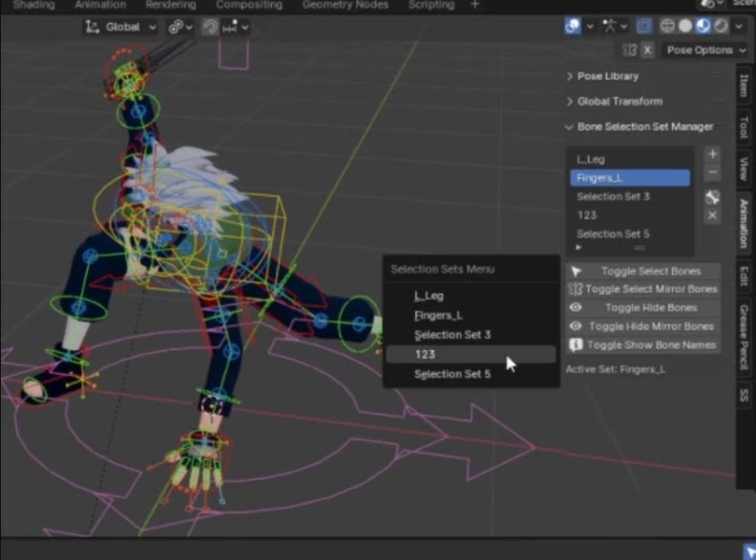Select material preview shading
The height and width of the screenshot is (560, 756).
[703, 26]
